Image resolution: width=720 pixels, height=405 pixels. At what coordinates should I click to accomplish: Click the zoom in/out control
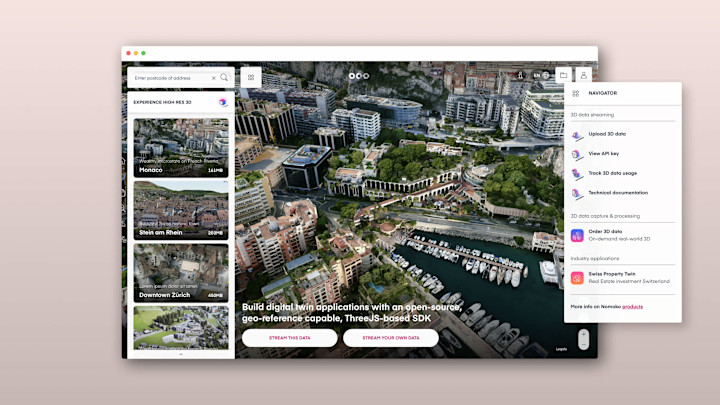click(583, 340)
